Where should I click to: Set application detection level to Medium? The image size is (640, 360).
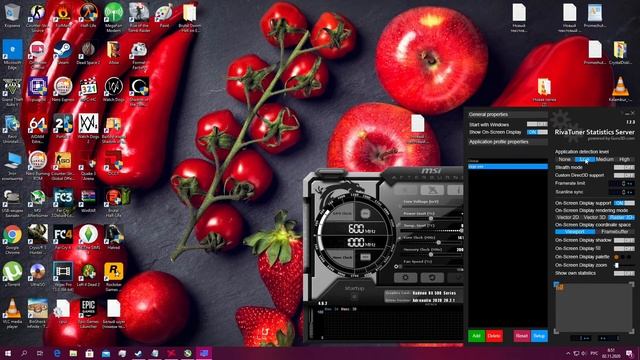(604, 159)
